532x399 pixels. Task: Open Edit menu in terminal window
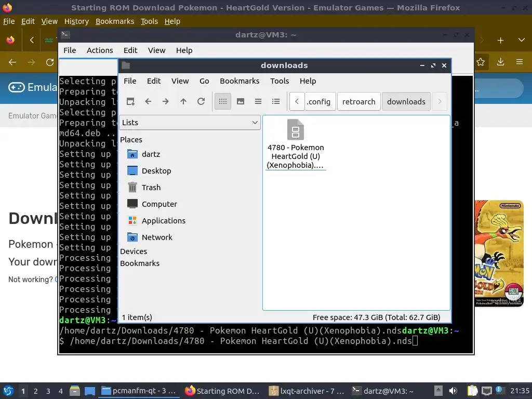[130, 50]
